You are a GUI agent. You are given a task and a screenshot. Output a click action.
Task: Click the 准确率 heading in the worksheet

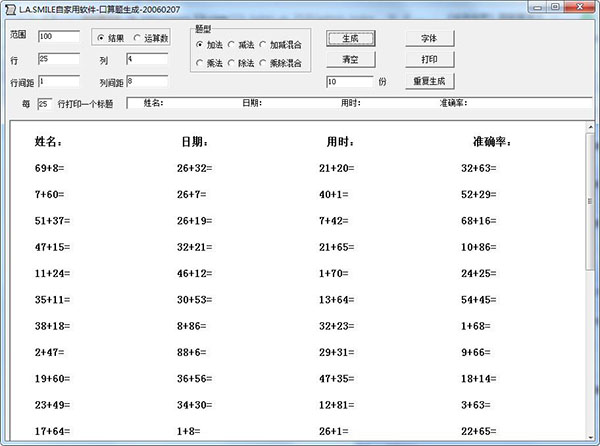(x=492, y=142)
